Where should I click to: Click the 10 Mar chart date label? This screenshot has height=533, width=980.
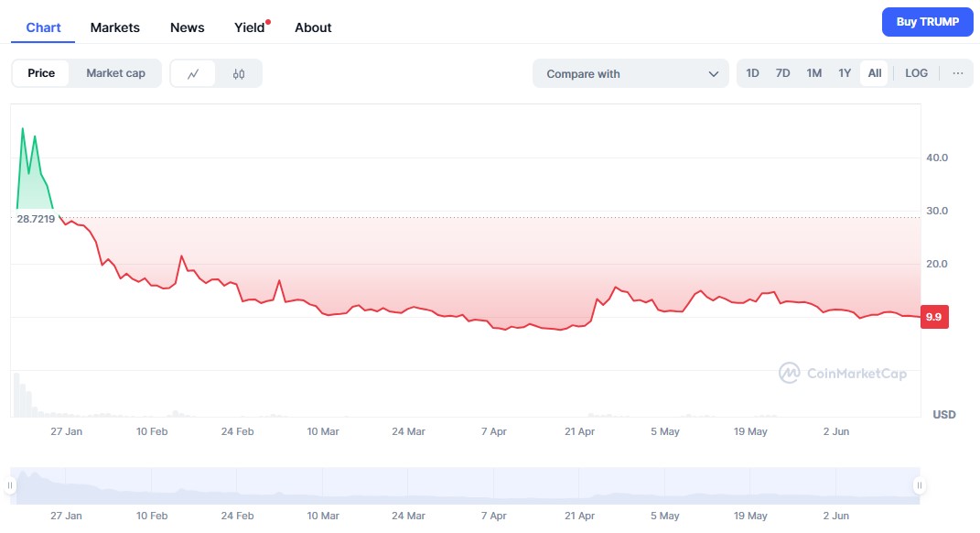point(322,431)
